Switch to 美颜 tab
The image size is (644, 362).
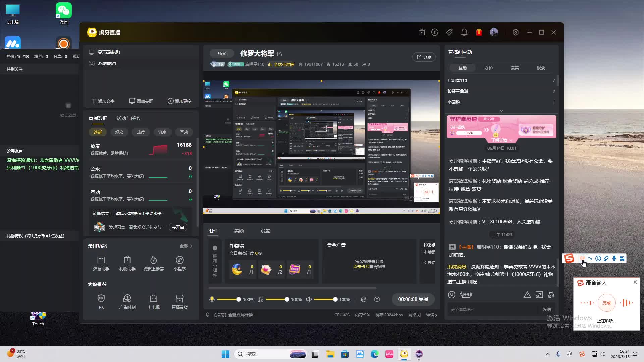[x=239, y=231]
